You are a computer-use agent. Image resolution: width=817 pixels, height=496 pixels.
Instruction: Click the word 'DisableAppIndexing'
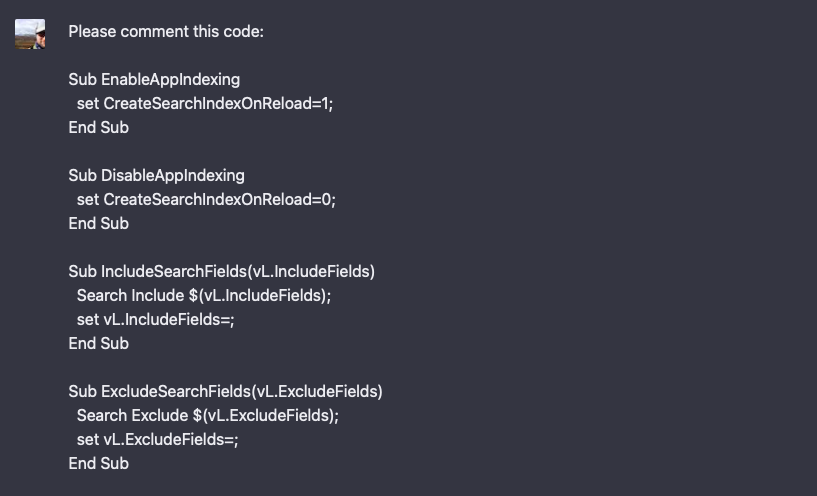pyautogui.click(x=173, y=176)
